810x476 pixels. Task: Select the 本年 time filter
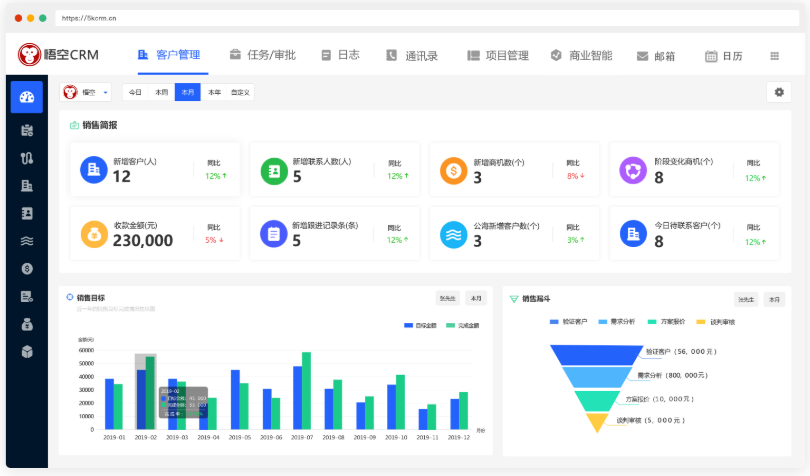coord(214,92)
